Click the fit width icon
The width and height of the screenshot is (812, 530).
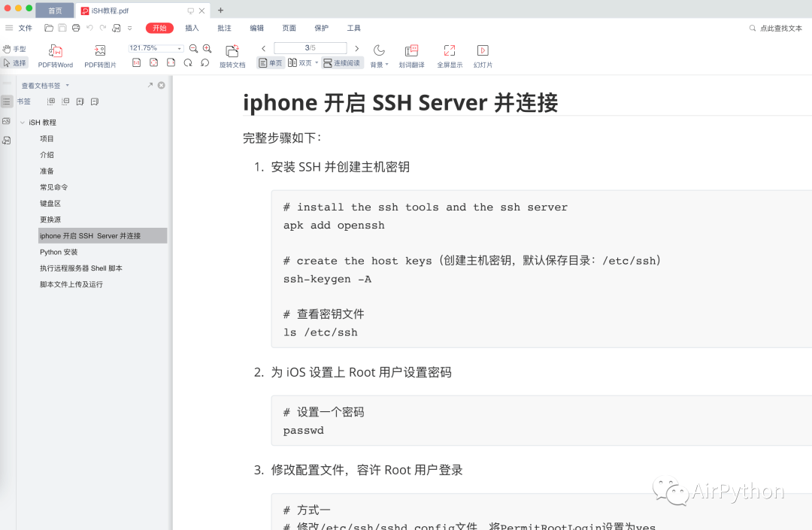pos(171,62)
